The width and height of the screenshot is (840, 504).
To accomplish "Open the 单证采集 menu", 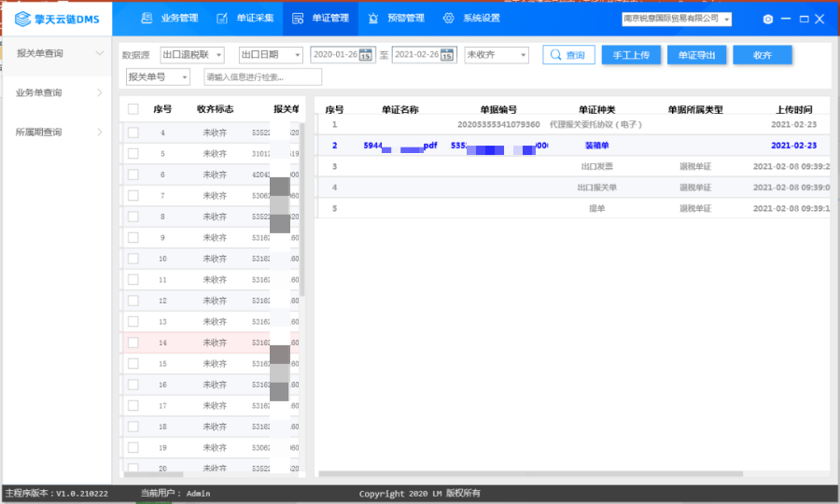I will click(245, 19).
